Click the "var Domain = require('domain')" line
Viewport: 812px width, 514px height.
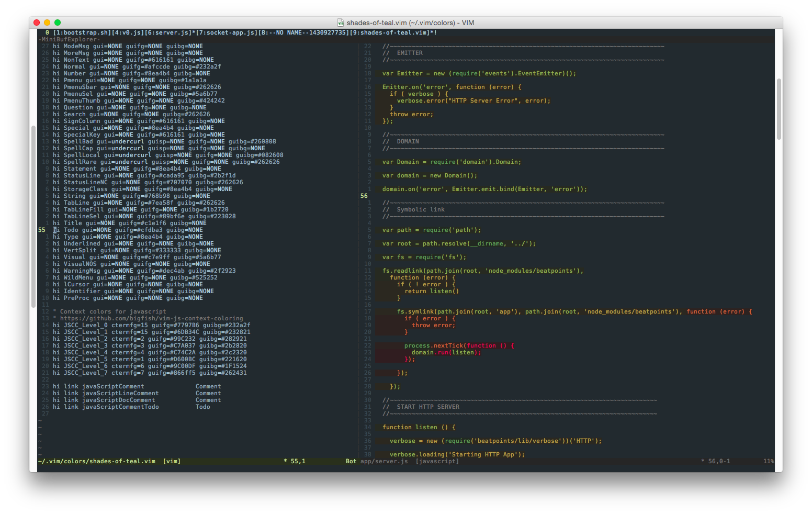[452, 162]
